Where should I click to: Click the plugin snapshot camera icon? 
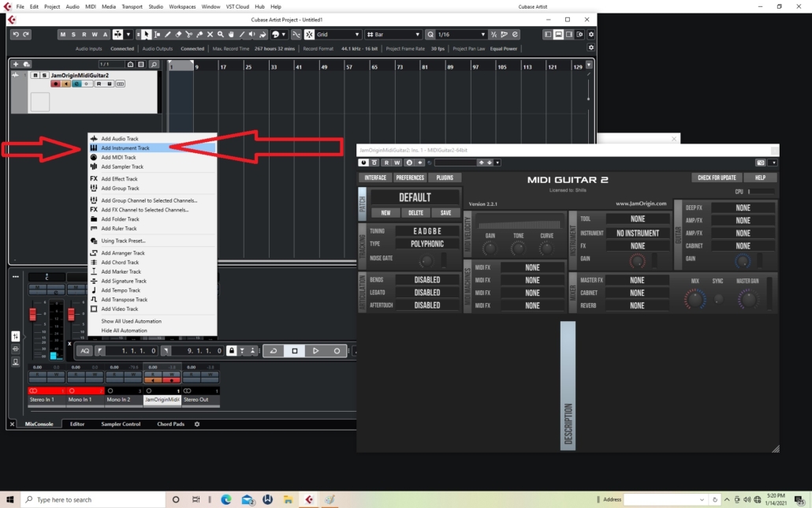click(x=760, y=162)
